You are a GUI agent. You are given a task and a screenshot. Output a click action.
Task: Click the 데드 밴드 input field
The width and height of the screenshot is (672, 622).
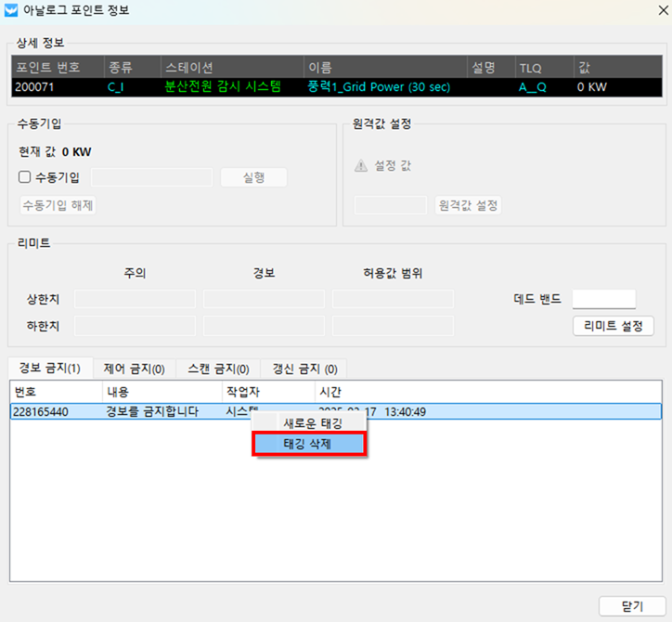tap(603, 299)
